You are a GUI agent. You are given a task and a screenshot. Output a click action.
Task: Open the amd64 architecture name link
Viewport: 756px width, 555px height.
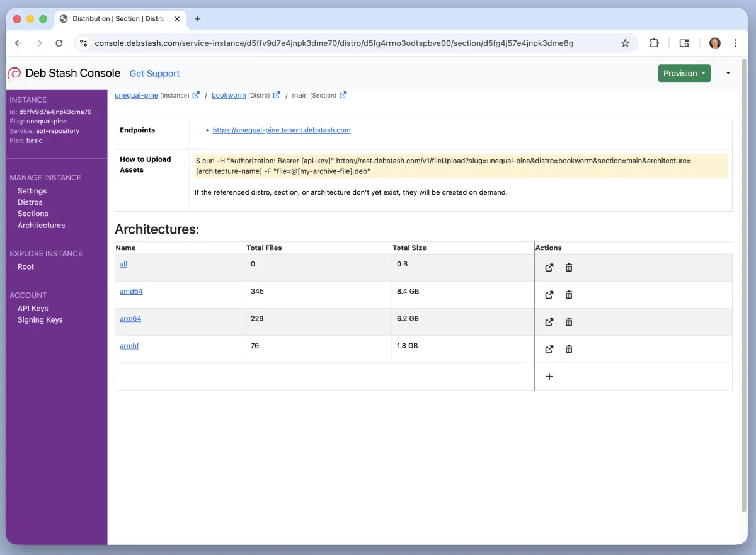(x=131, y=291)
